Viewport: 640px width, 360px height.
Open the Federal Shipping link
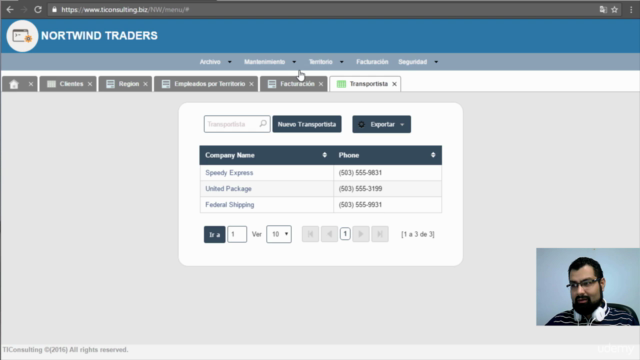click(229, 204)
